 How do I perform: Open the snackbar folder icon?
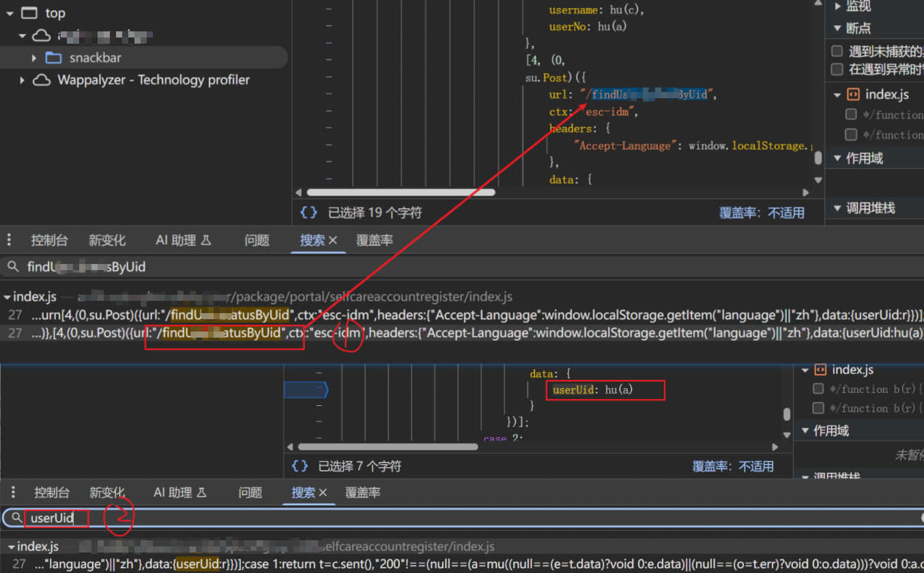pos(53,57)
